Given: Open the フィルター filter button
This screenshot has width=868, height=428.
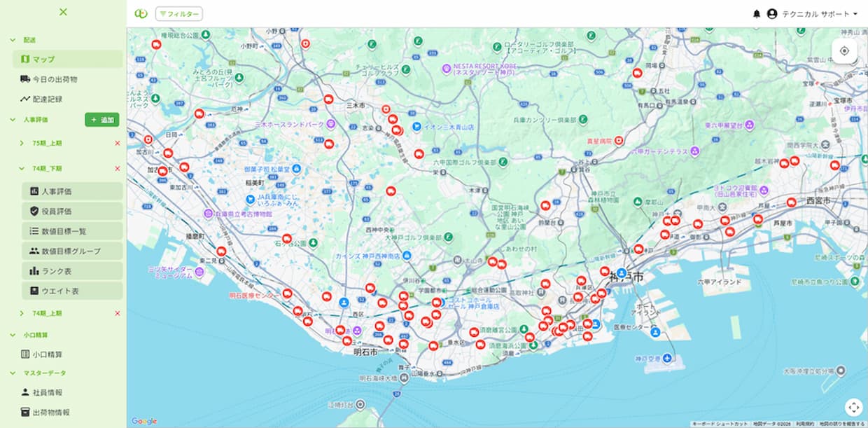Looking at the screenshot, I should click(x=179, y=14).
